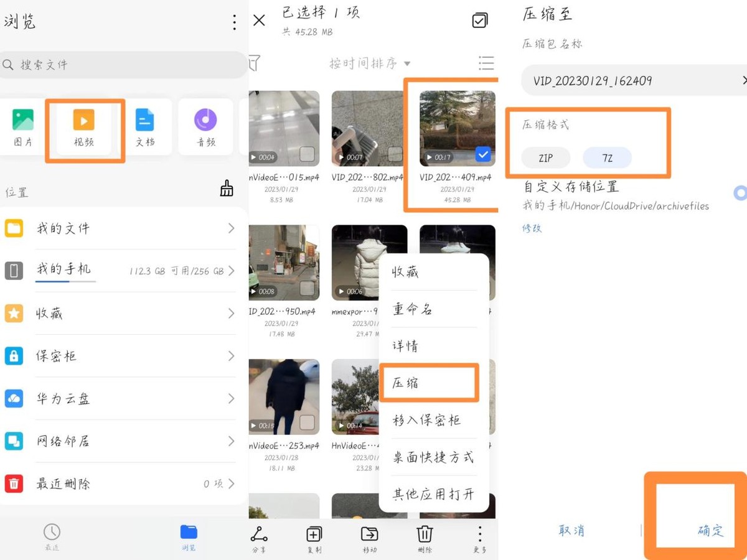Click the archive name input field
Screen dimensions: 747x560
pyautogui.click(x=622, y=80)
